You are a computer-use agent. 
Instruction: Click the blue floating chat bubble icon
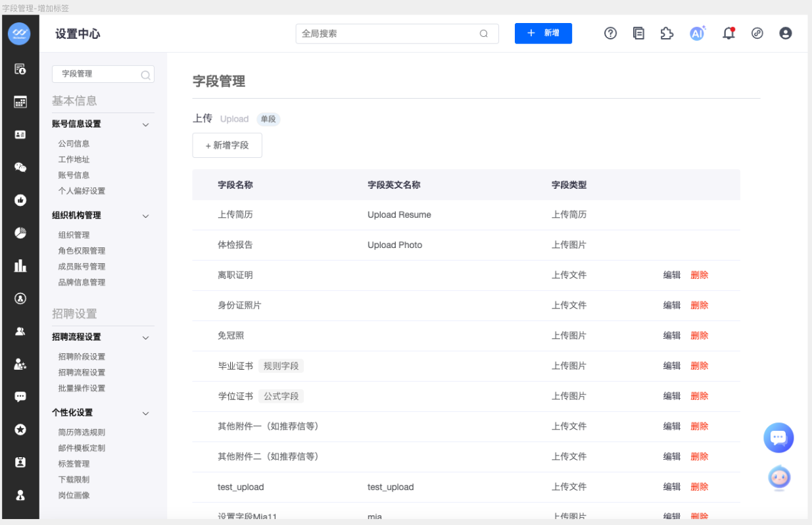[x=778, y=438]
